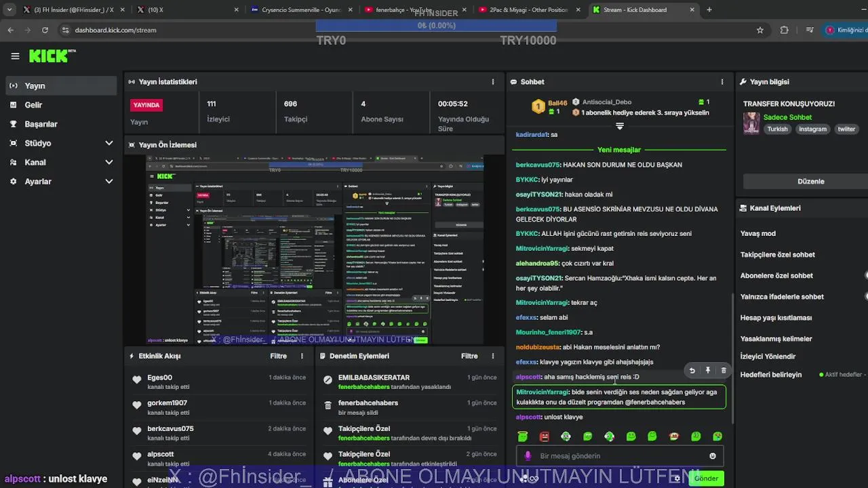The height and width of the screenshot is (488, 868).
Task: Open Denetim Eylemleri three-dot menu
Action: [x=493, y=356]
